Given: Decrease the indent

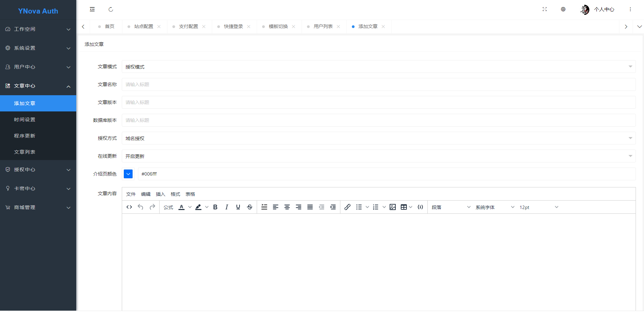Looking at the screenshot, I should coord(321,207).
